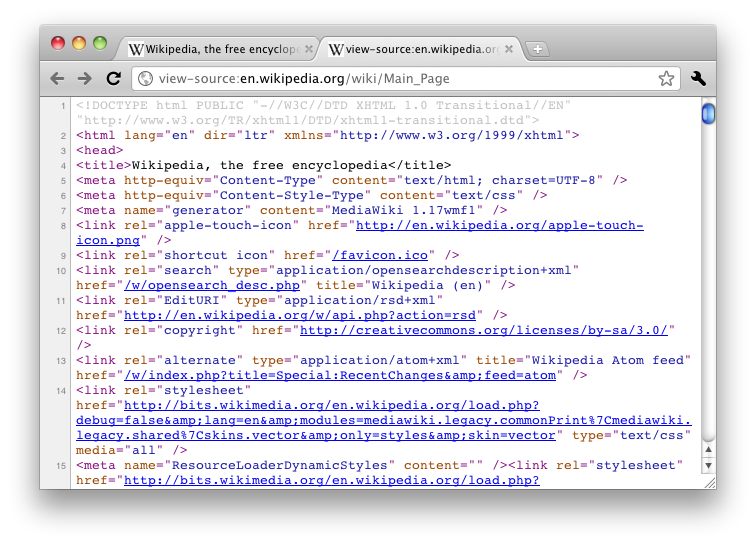Close the view-source tab

pyautogui.click(x=509, y=49)
